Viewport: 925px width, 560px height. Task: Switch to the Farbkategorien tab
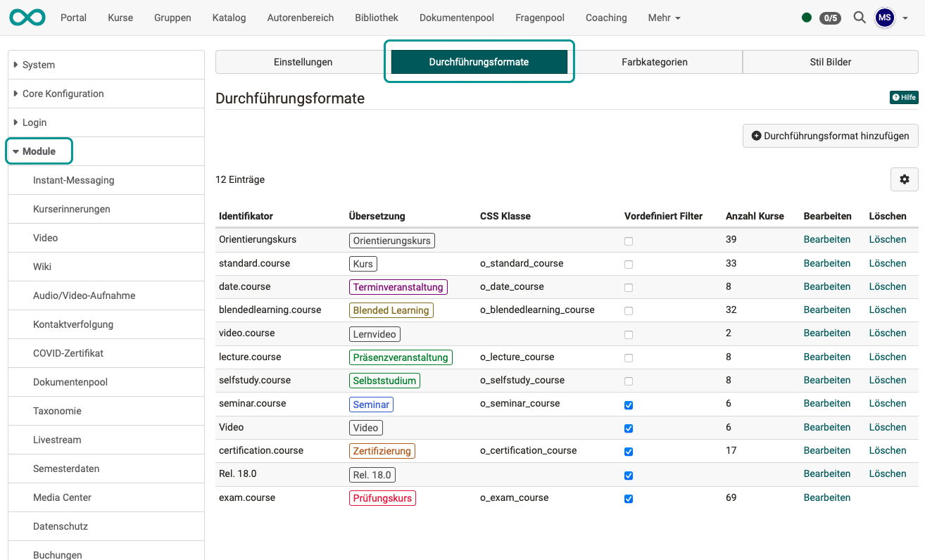coord(654,61)
